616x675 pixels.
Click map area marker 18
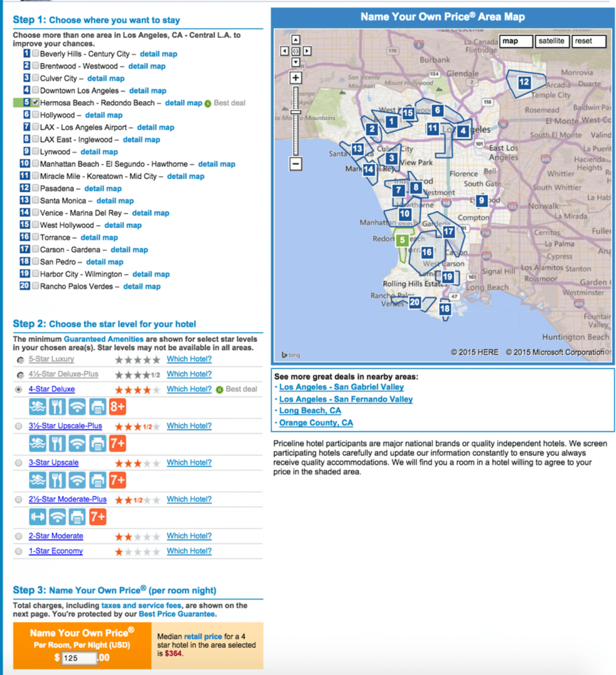coord(445,308)
